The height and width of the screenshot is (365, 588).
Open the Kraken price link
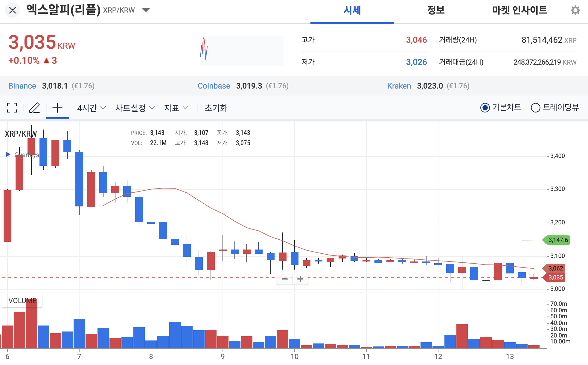click(x=399, y=86)
